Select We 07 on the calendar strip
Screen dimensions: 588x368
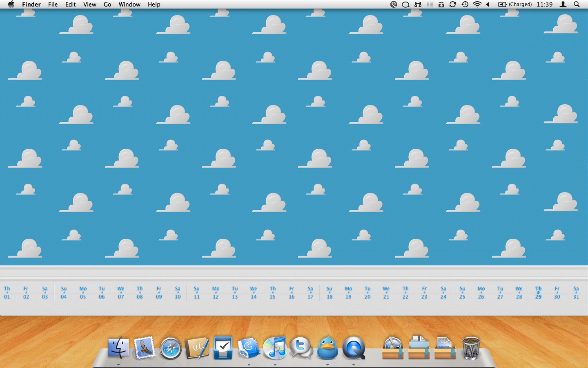(121, 293)
